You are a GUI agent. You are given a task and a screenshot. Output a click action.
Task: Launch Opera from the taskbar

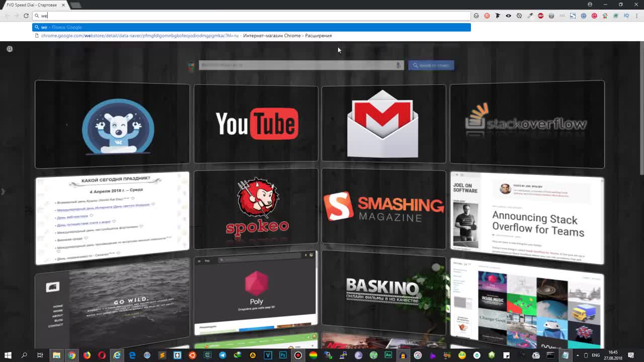pyautogui.click(x=102, y=355)
